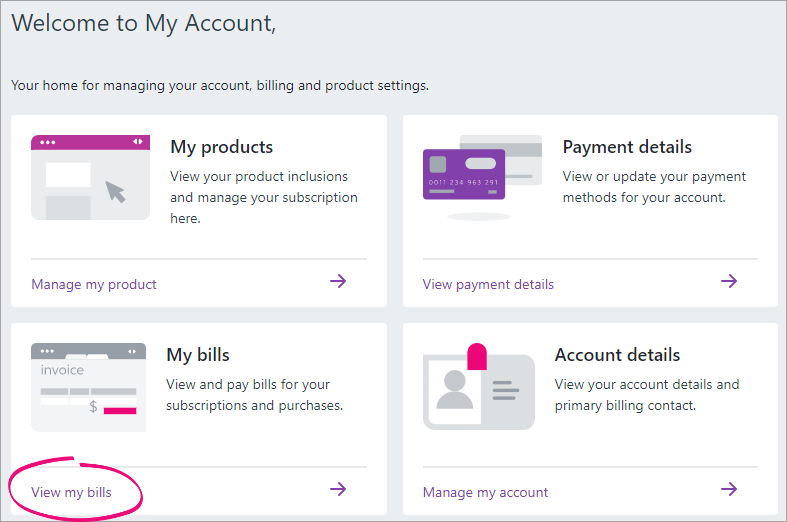Click the invoice illustration icon
The width and height of the screenshot is (787, 522).
point(88,386)
